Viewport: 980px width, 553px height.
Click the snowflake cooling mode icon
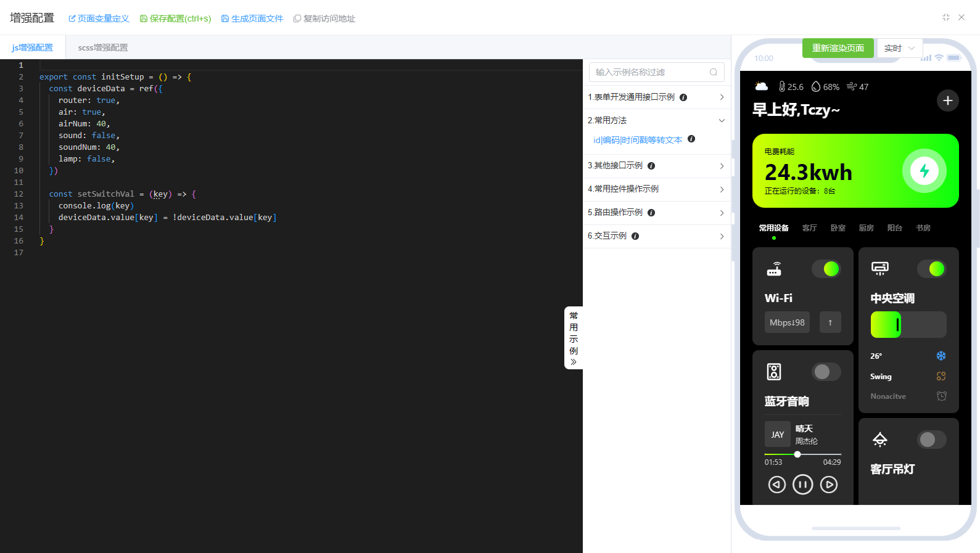click(941, 356)
